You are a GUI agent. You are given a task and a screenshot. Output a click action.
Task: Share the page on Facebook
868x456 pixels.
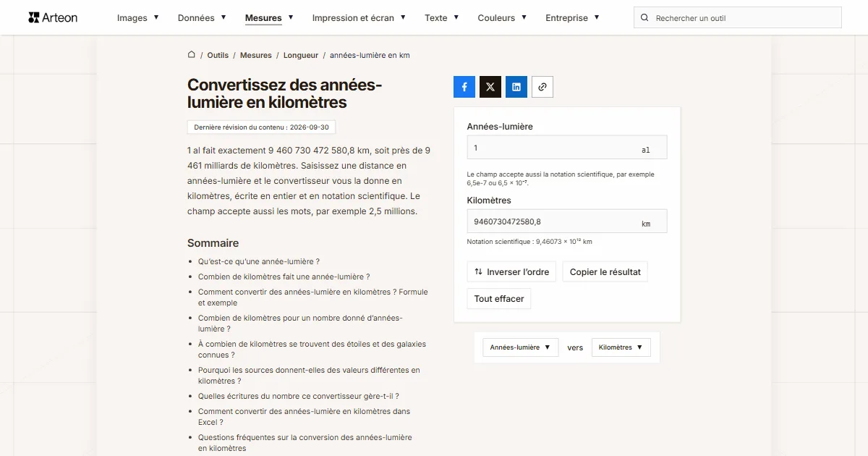pyautogui.click(x=464, y=87)
